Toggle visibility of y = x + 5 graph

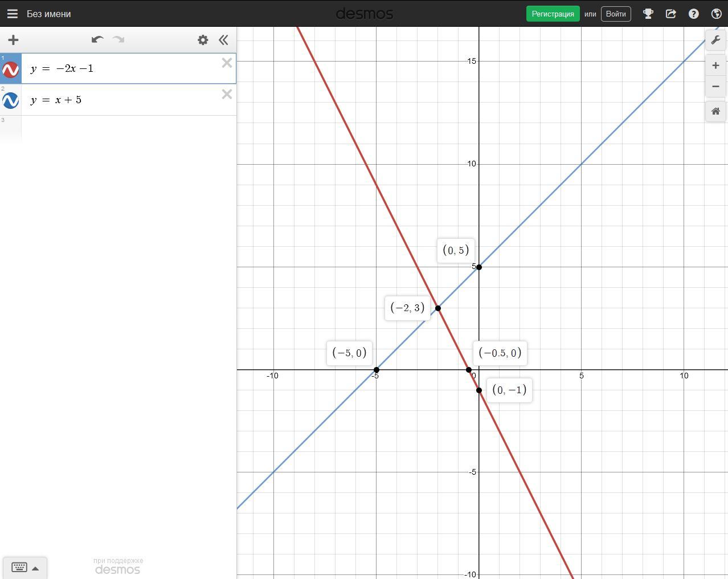pyautogui.click(x=11, y=100)
